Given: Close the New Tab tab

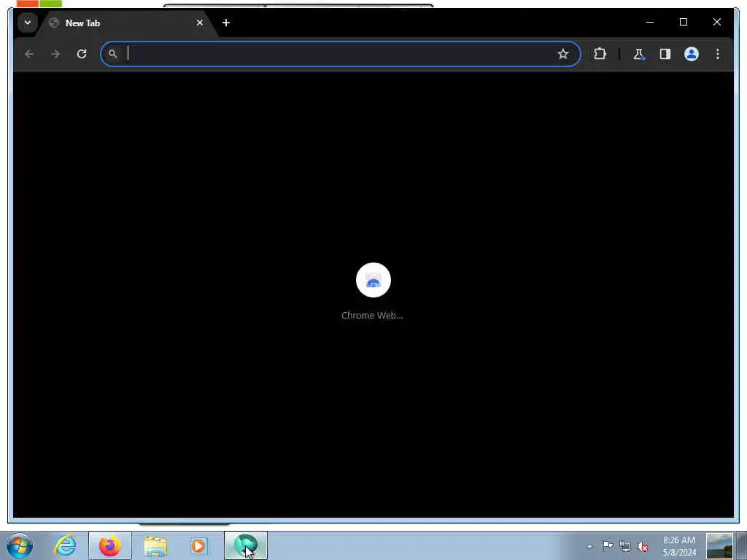Looking at the screenshot, I should (200, 23).
